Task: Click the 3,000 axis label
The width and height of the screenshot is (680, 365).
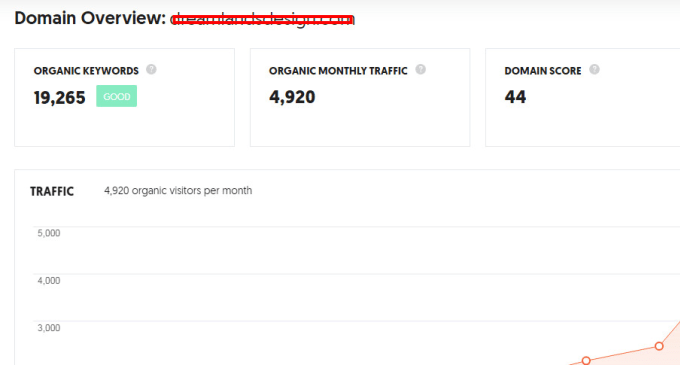Action: 49,328
